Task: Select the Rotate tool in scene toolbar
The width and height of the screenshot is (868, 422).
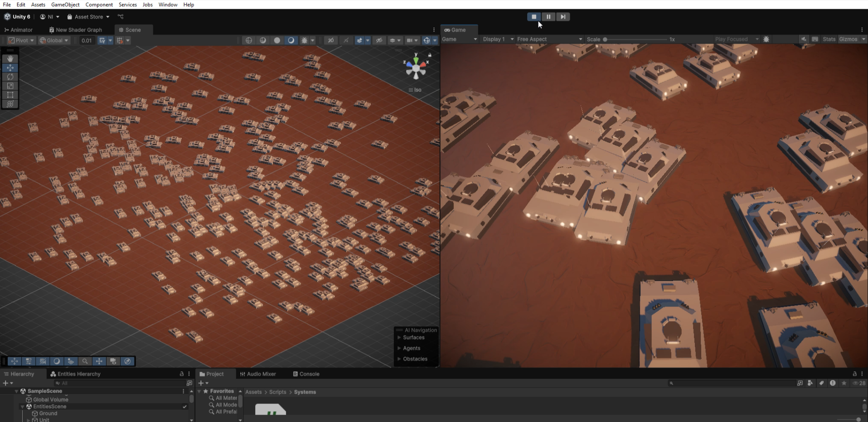Action: coord(10,77)
